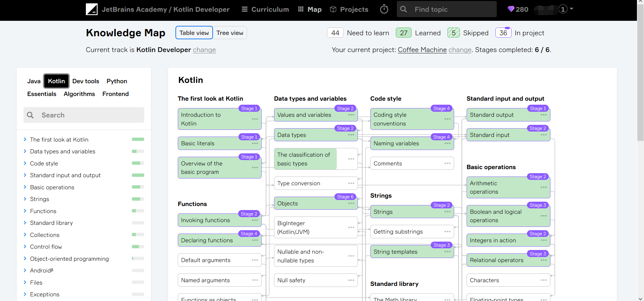Open the Projects menu item
644x301 pixels.
point(349,9)
